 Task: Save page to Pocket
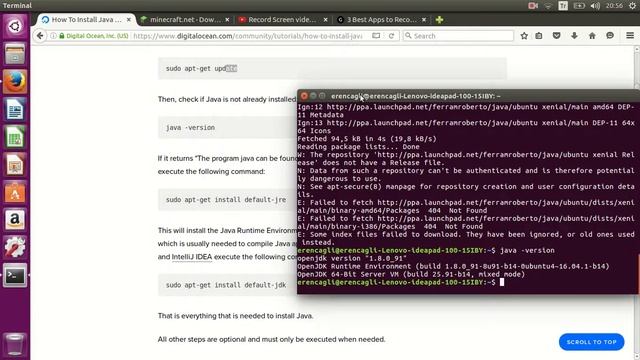tap(556, 36)
